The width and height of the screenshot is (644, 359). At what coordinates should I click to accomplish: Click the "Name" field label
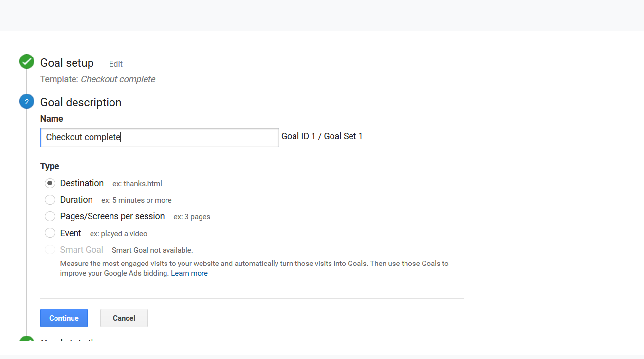[52, 119]
